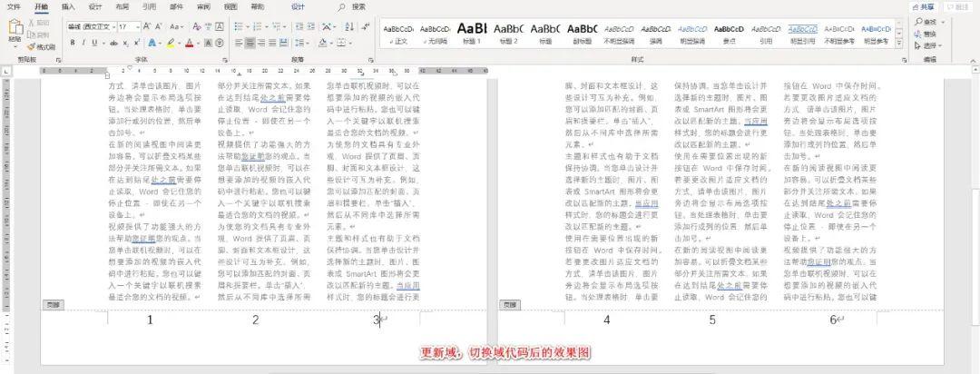
Task: Click the tab selector at ruler corner
Action: coord(6,72)
